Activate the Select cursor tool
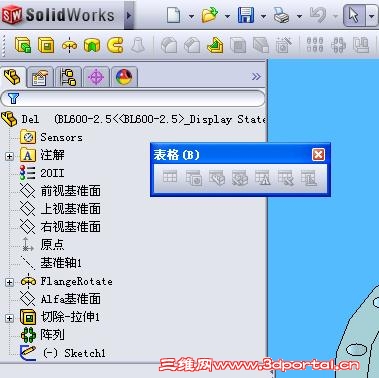The width and height of the screenshot is (379, 378). (x=354, y=15)
